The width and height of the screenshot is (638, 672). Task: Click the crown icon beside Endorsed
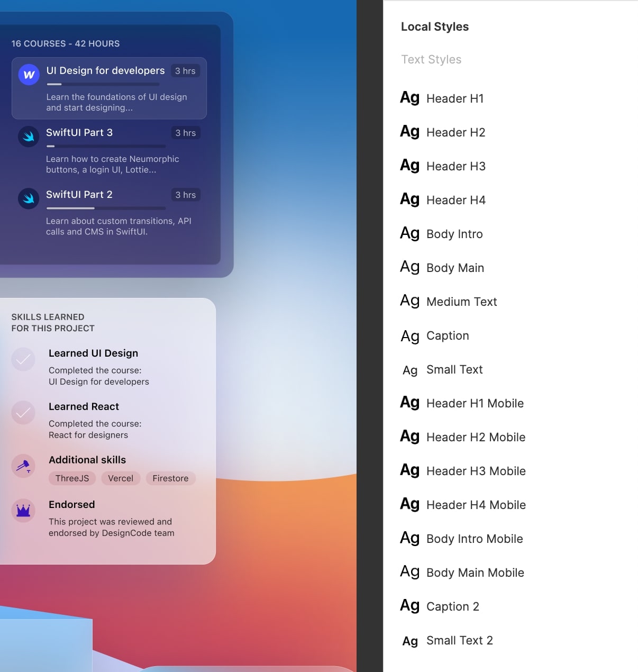click(23, 511)
